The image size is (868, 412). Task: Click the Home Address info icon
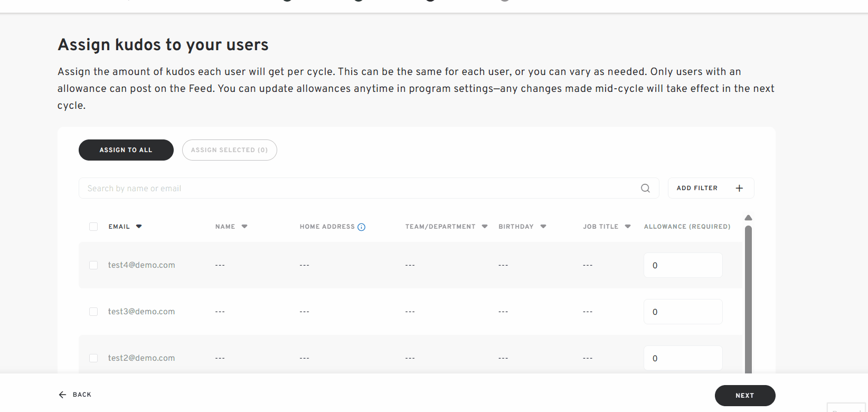[x=361, y=227]
